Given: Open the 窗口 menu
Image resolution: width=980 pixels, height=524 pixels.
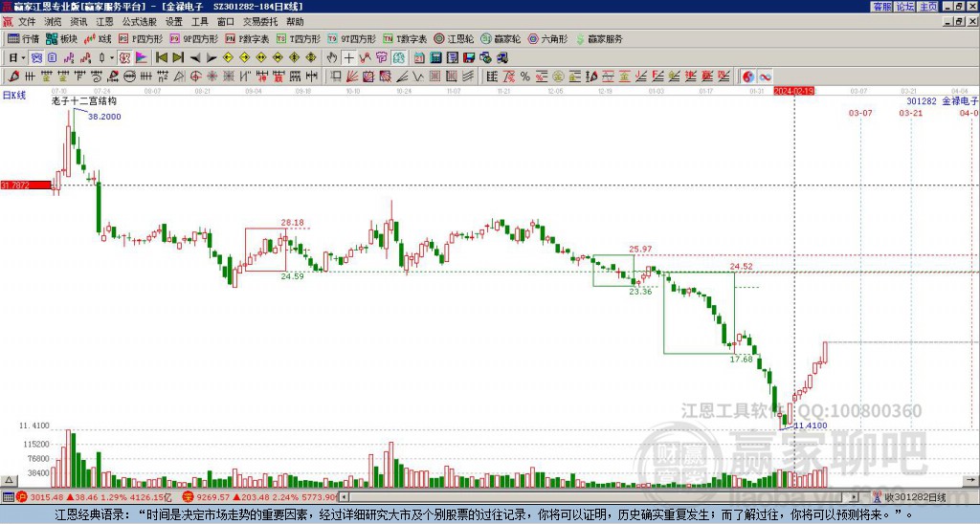Looking at the screenshot, I should click(226, 22).
